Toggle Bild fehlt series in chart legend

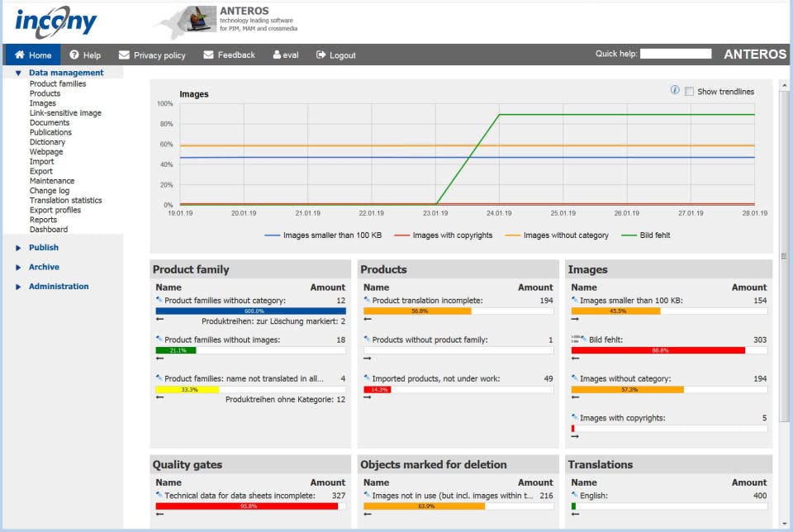(x=646, y=235)
